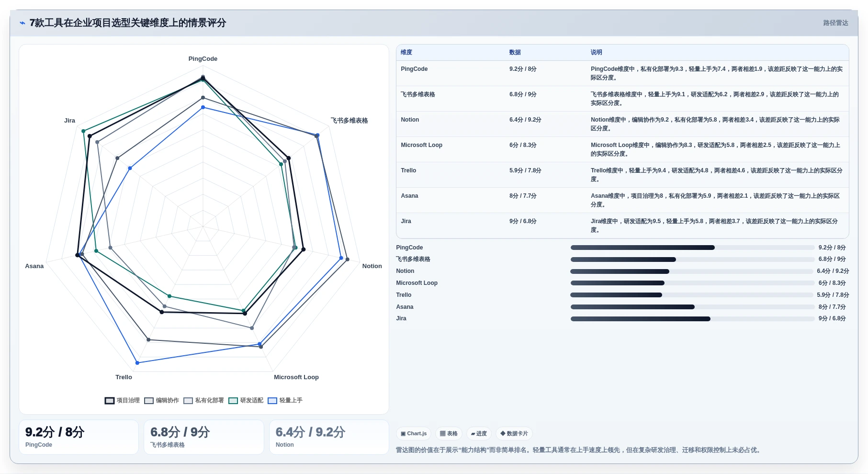Image resolution: width=868 pixels, height=474 pixels.
Task: Click the PingCode description text in table
Action: 717,73
